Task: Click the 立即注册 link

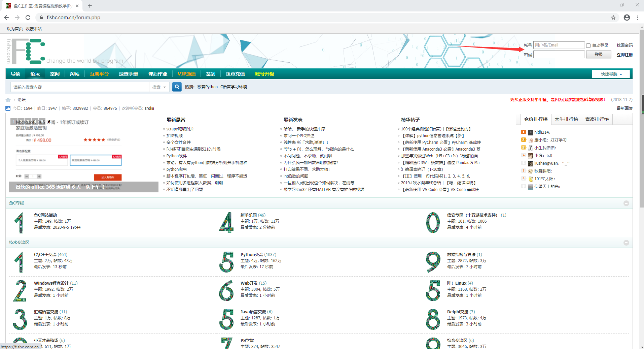Action: tap(624, 55)
